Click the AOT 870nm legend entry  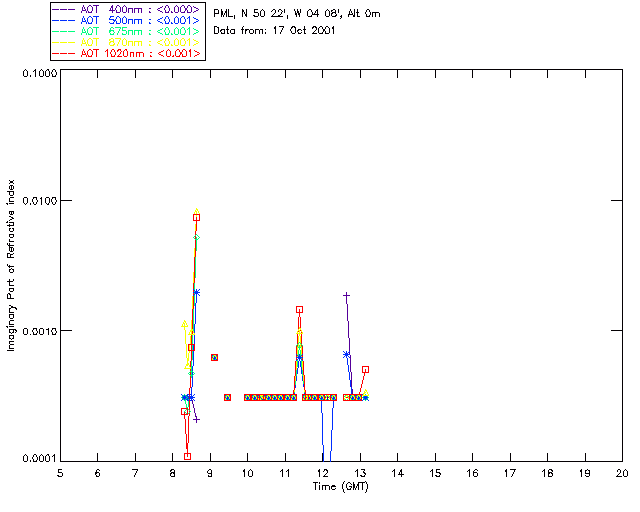[127, 42]
